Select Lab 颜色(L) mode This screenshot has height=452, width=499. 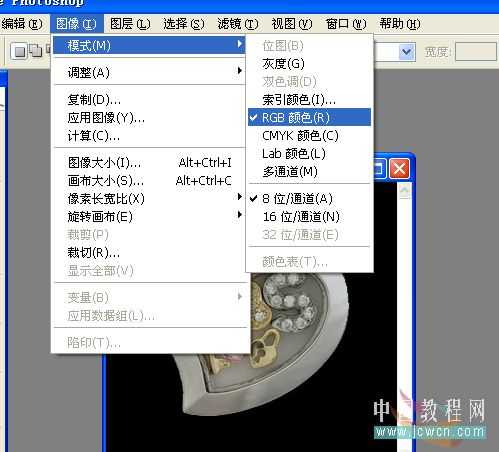[309, 153]
